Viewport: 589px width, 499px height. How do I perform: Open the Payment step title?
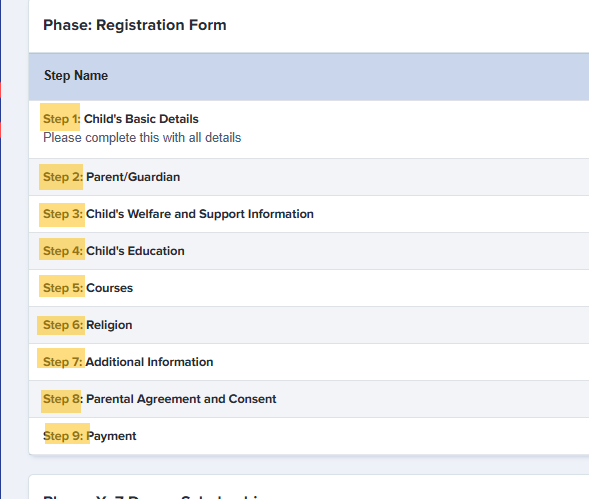[111, 436]
